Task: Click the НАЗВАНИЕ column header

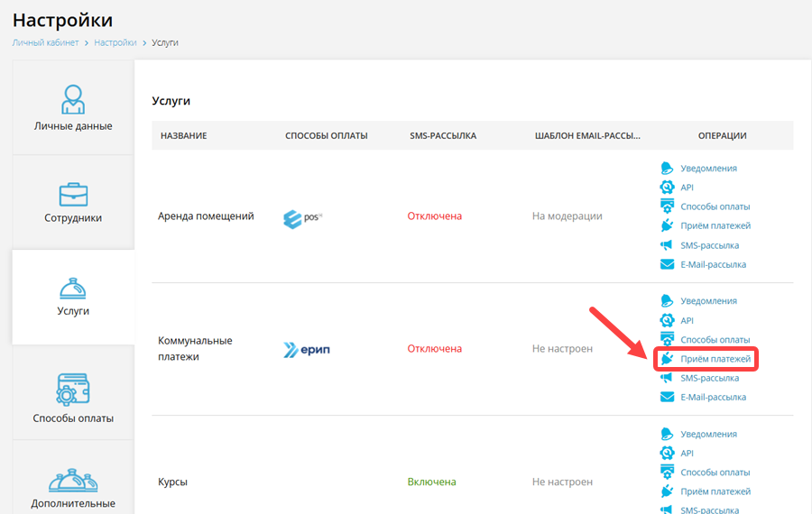Action: (x=184, y=135)
